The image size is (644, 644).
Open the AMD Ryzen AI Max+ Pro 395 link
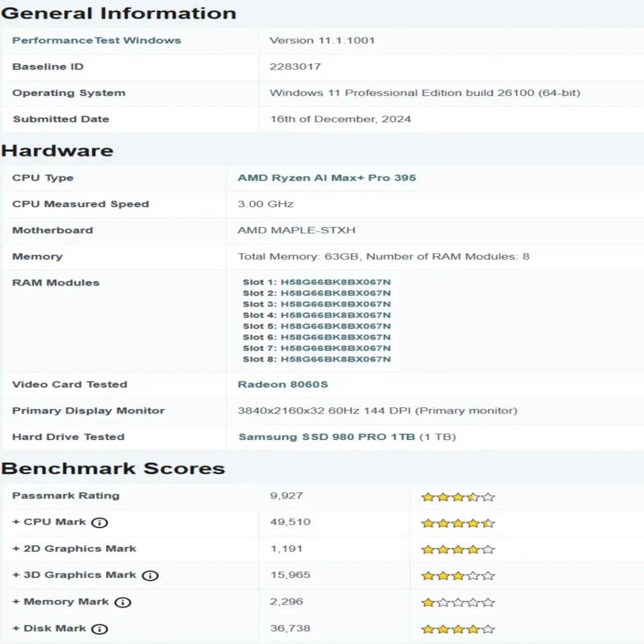click(x=327, y=178)
